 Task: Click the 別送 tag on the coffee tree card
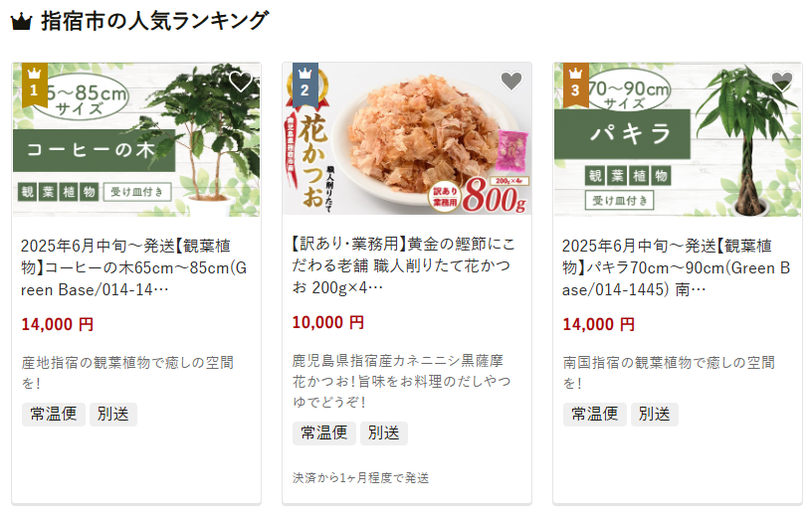pyautogui.click(x=112, y=414)
